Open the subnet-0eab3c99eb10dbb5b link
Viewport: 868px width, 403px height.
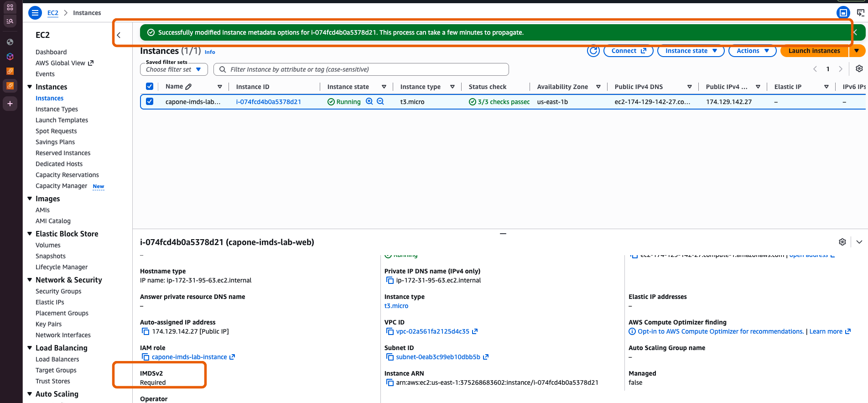438,357
